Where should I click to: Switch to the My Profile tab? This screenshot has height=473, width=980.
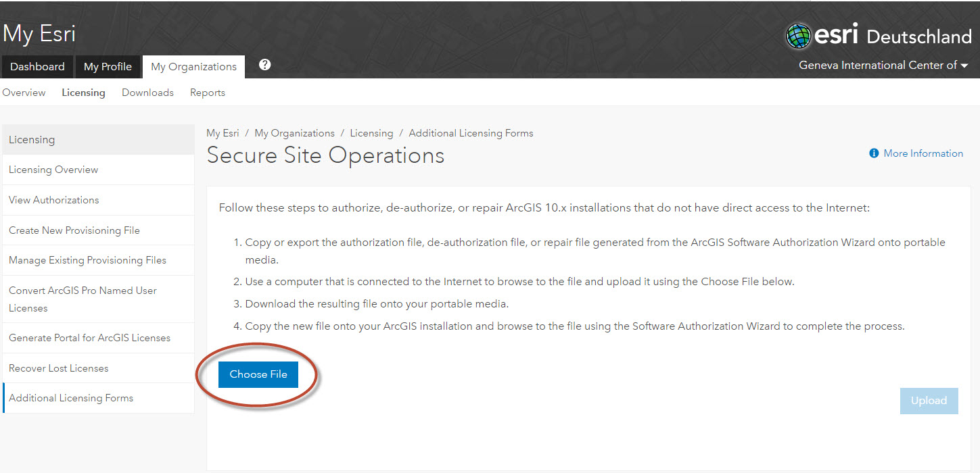108,66
